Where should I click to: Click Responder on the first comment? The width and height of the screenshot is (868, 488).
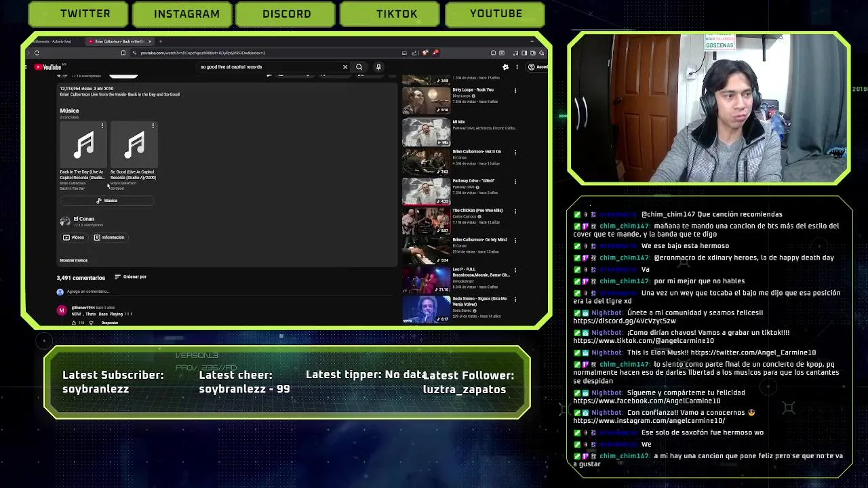pyautogui.click(x=109, y=323)
